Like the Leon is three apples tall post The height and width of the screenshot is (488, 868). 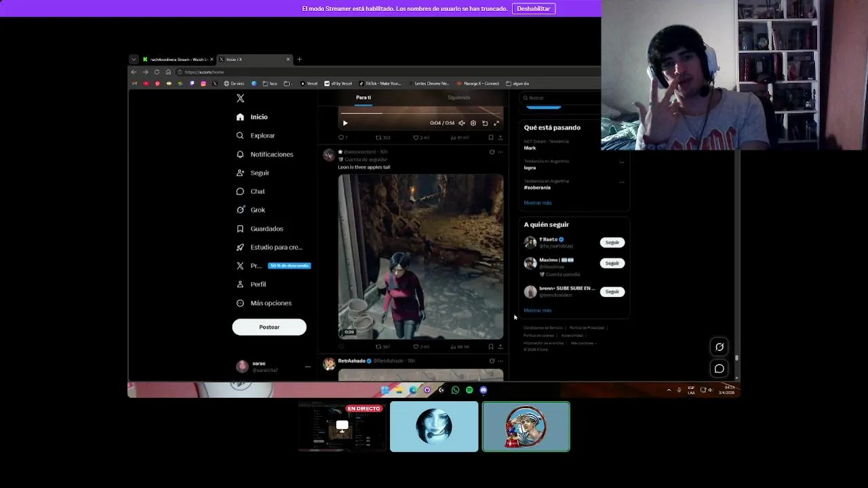421,347
